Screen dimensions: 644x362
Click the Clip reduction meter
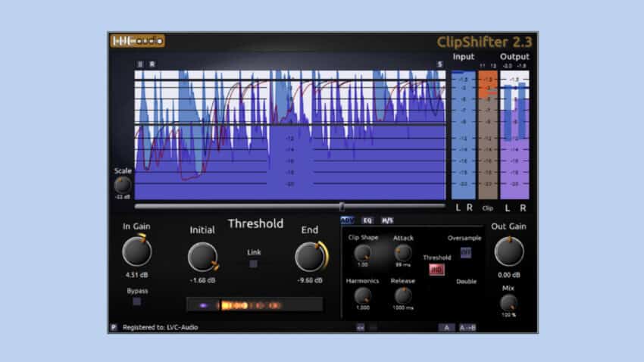487,135
